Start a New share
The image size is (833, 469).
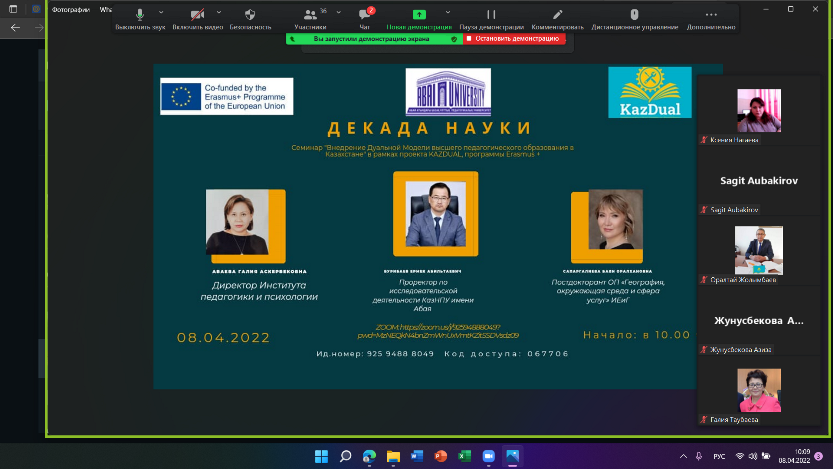(419, 16)
